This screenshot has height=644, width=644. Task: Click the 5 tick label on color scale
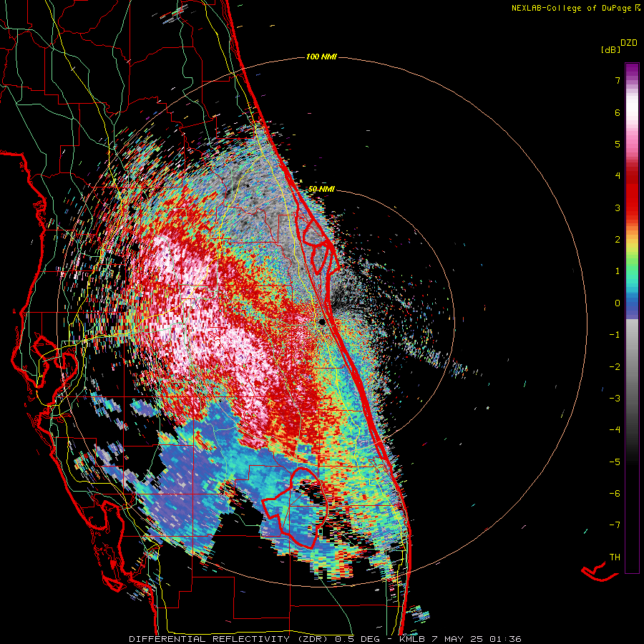[x=618, y=144]
